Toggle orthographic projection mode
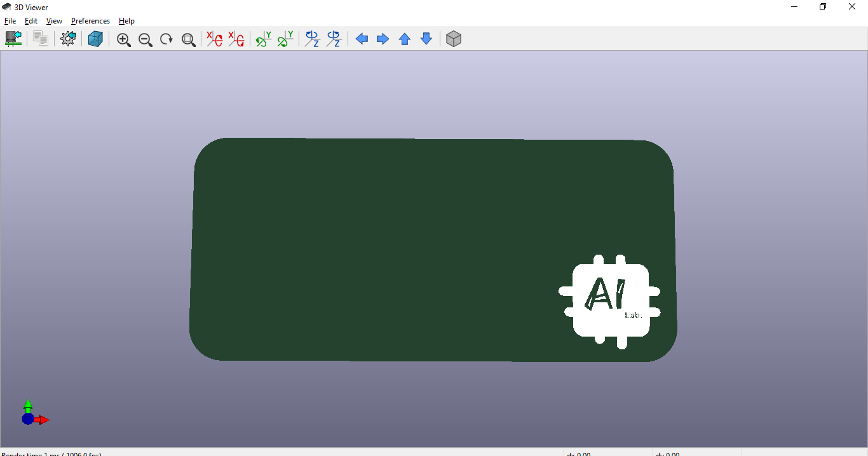868x456 pixels. 453,39
